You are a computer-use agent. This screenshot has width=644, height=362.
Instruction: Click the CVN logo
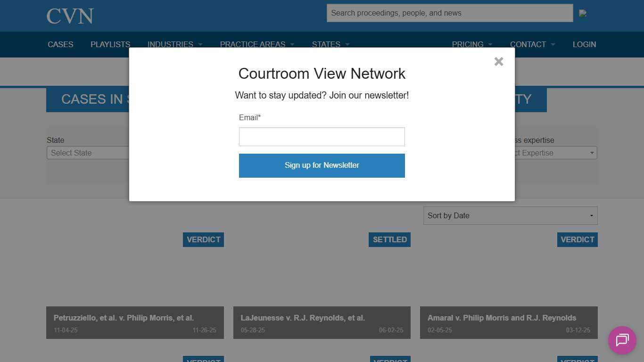69,16
